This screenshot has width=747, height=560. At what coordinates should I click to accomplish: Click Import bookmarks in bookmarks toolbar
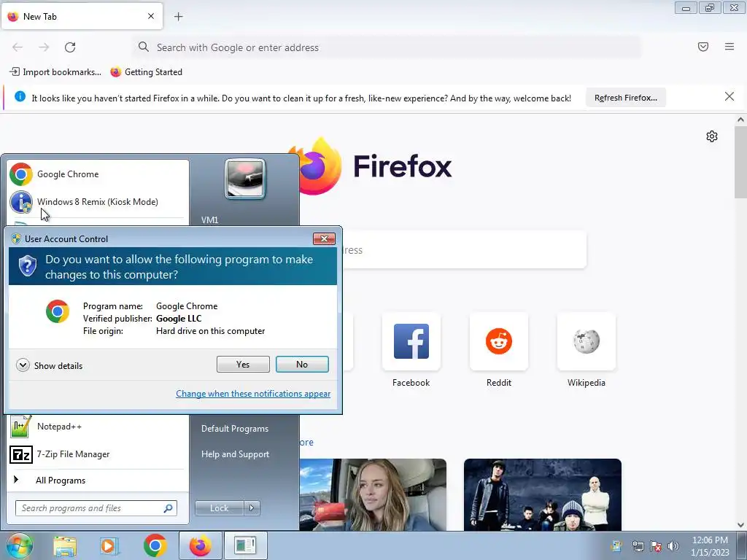(x=55, y=72)
